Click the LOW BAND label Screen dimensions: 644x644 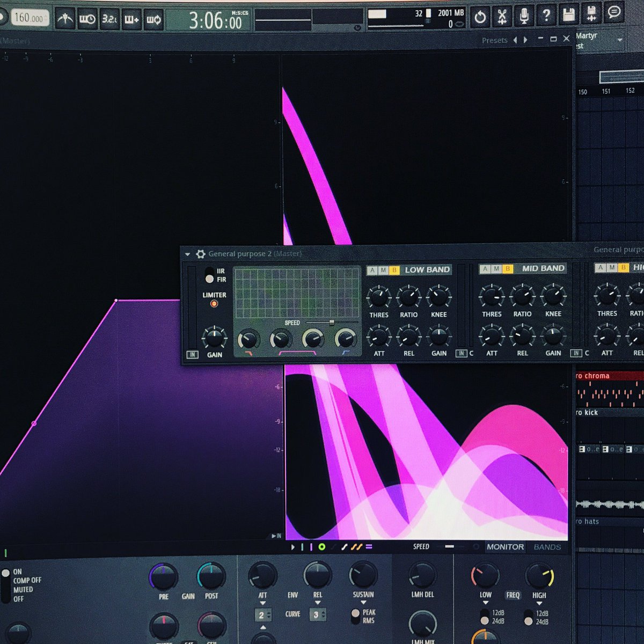(427, 269)
